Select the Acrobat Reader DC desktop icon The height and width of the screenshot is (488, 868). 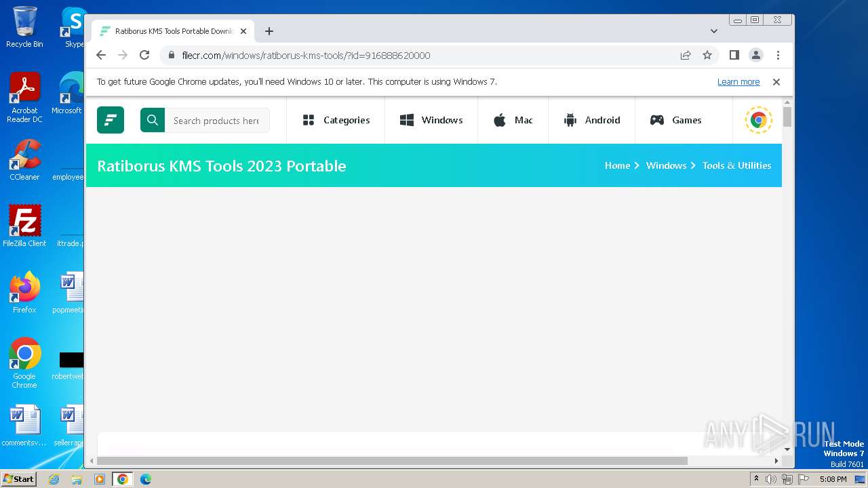[24, 98]
